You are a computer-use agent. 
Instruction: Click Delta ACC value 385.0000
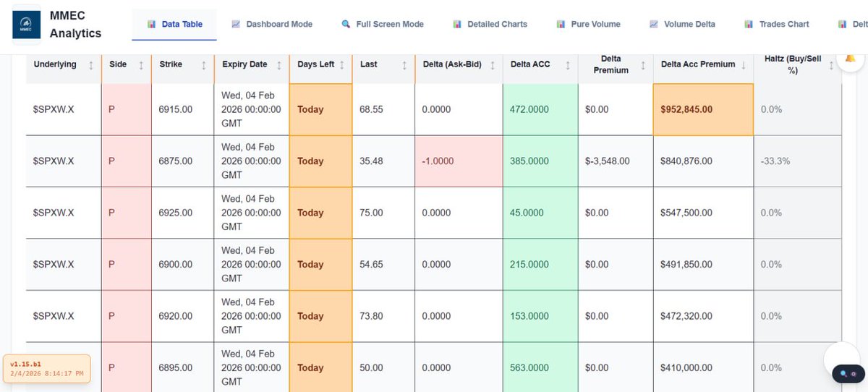pyautogui.click(x=529, y=161)
